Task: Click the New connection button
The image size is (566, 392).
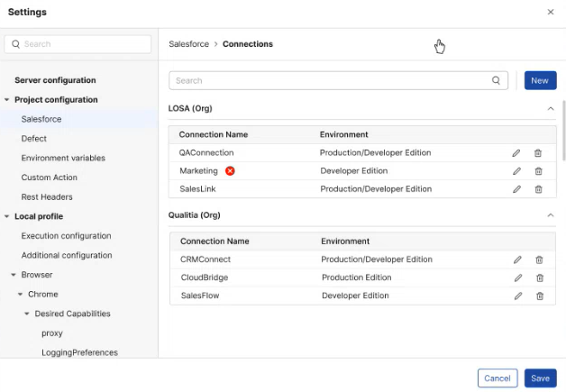Action: point(539,80)
